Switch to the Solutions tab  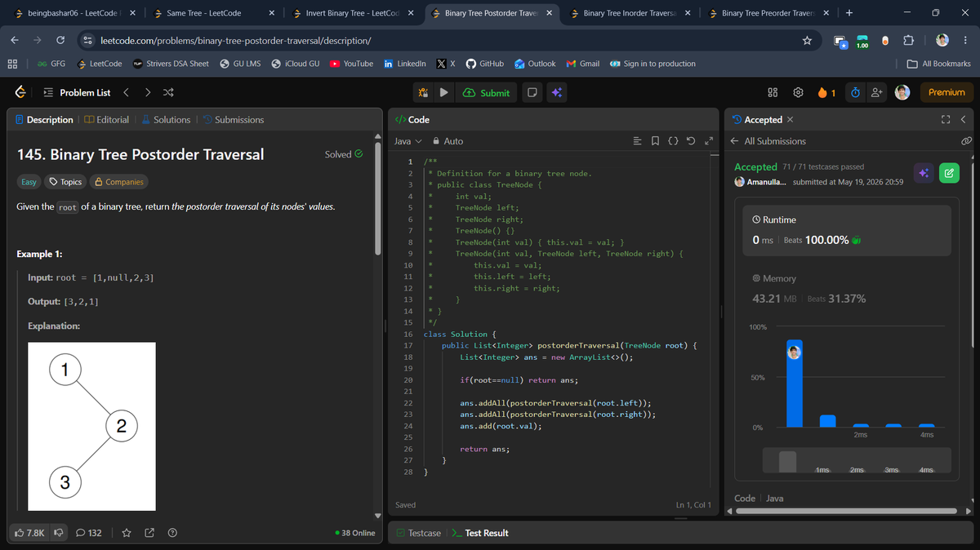tap(166, 120)
